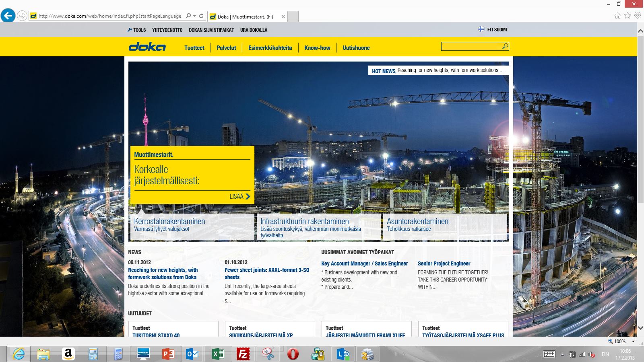Launch Excel from taskbar
Screen dimensions: 644x362
point(218,354)
